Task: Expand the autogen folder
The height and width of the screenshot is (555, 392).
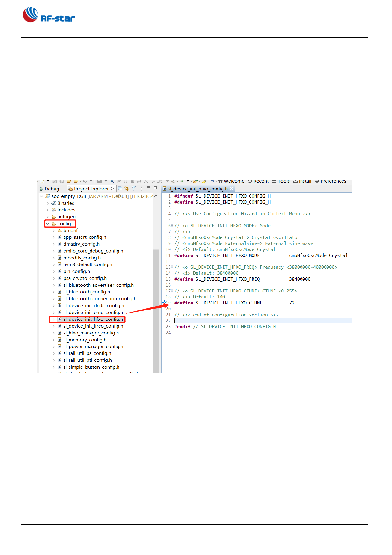Action: coord(48,217)
